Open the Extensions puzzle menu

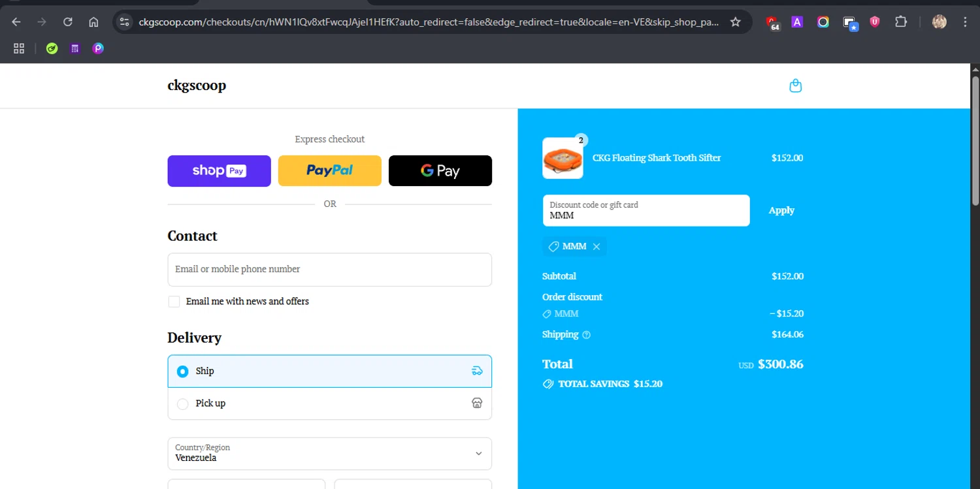901,22
